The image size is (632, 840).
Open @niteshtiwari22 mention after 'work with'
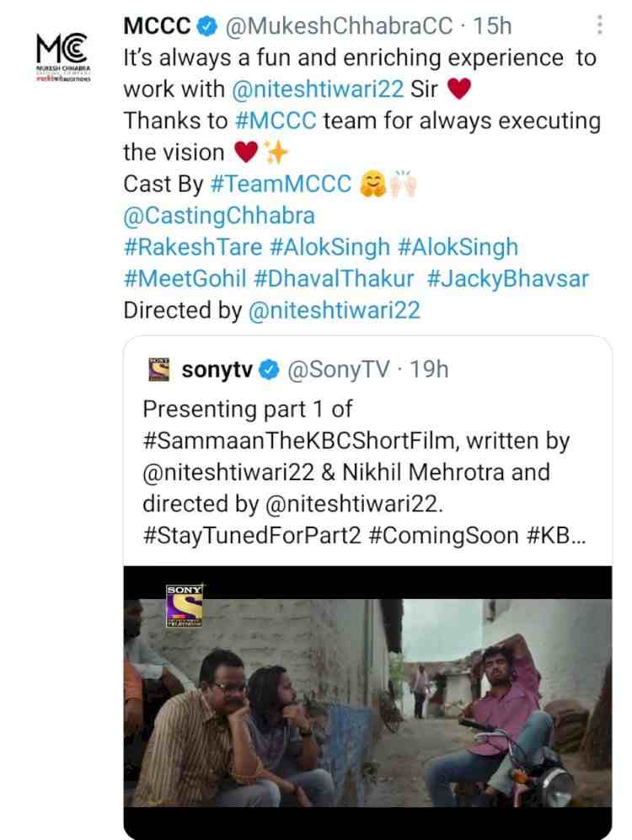(x=314, y=89)
